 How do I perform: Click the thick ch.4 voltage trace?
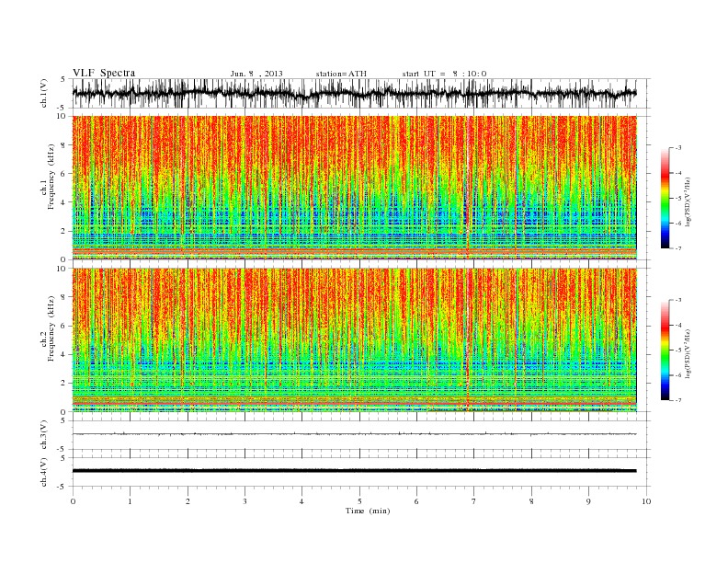point(354,471)
